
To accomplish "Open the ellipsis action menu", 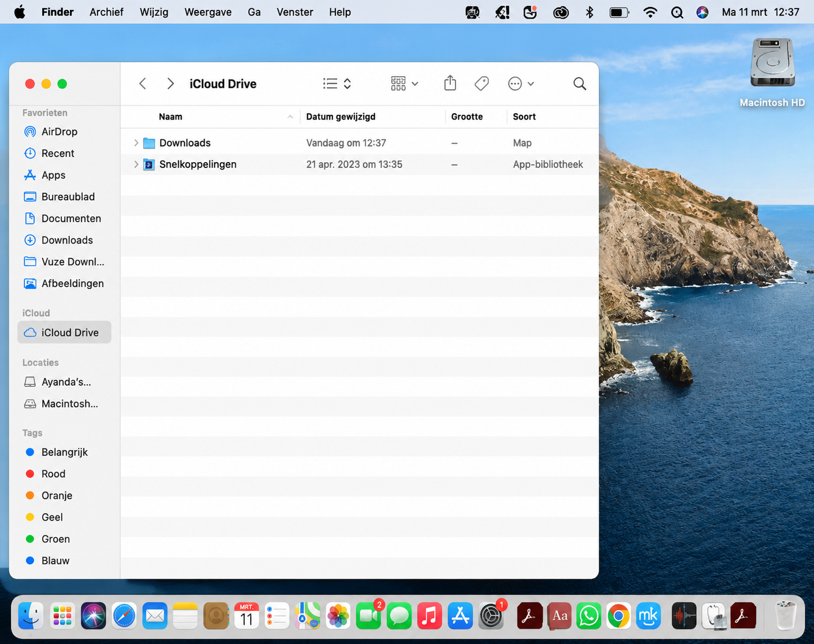I will point(521,84).
